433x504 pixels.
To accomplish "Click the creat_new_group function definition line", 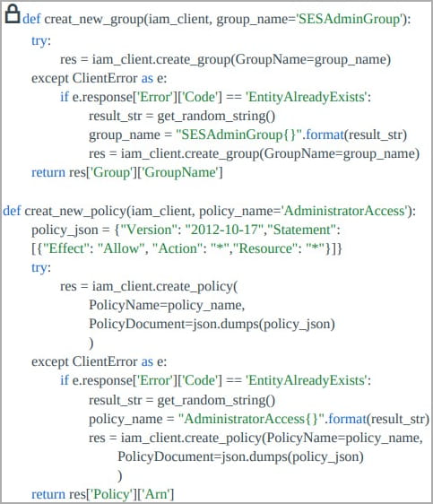I will coord(217,20).
